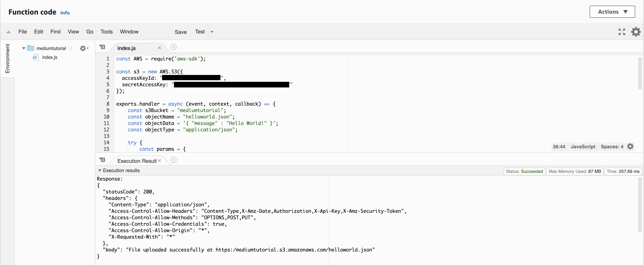This screenshot has width=644, height=266.
Task: Open dropdown arrow next to Test
Action: click(x=212, y=32)
